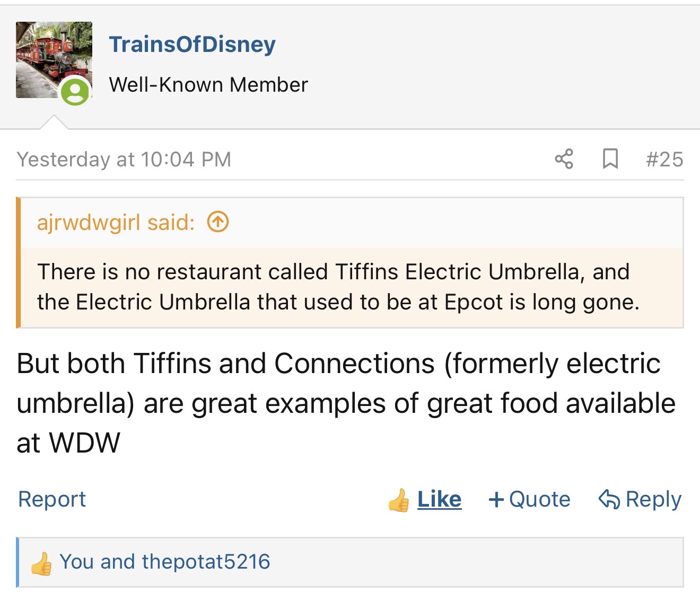
Task: Click the "ajrwdwgirl said:" quote attribution
Action: pos(116,223)
